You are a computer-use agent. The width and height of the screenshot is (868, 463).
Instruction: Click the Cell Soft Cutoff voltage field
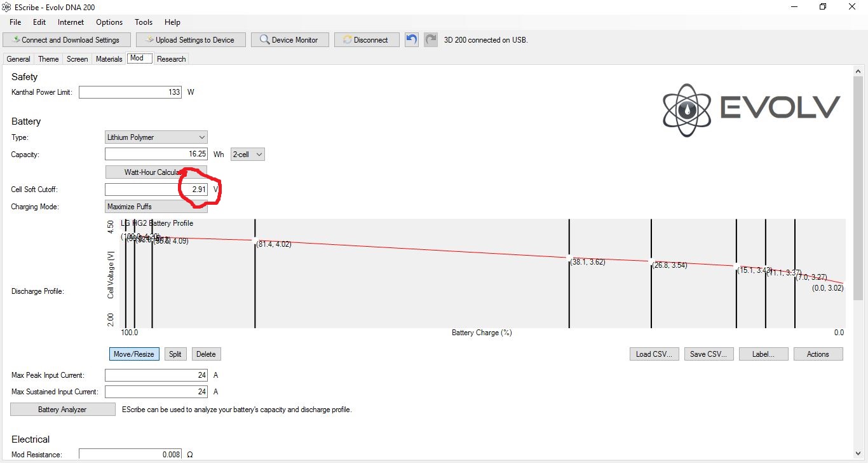pos(156,190)
